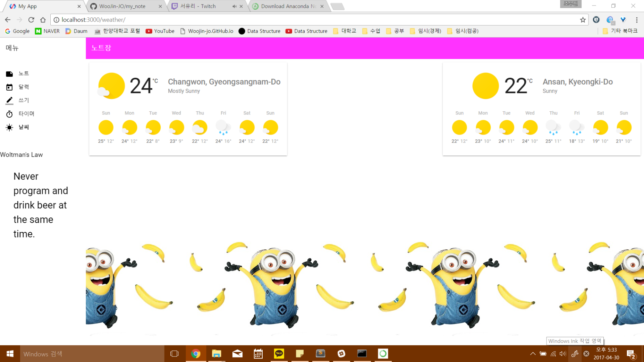644x362 pixels.
Task: Open the 한양대학교 포털 bookmark
Action: tap(117, 31)
